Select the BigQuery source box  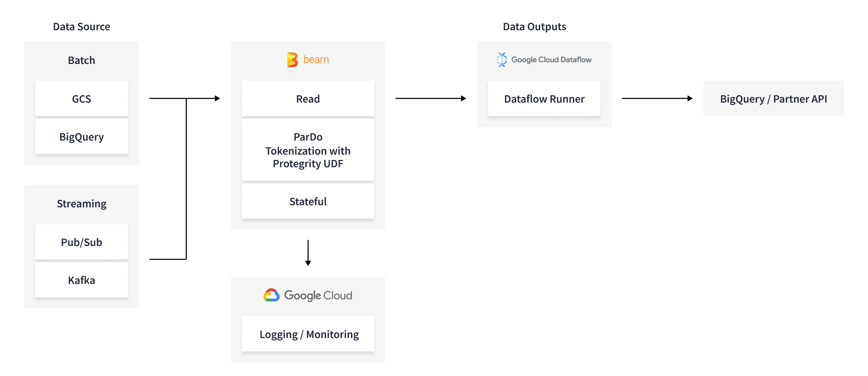pyautogui.click(x=82, y=137)
